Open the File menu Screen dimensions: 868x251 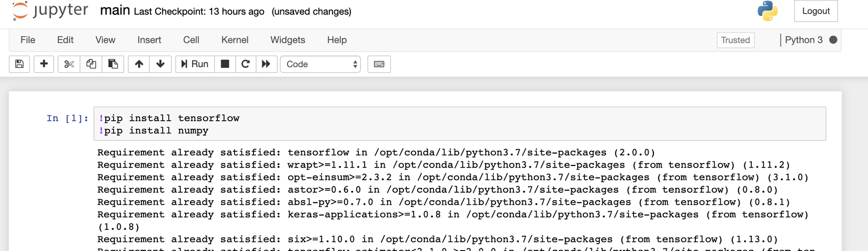click(x=28, y=40)
